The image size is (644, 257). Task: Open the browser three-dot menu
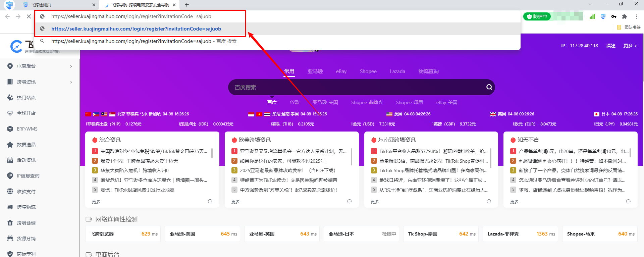(x=637, y=16)
